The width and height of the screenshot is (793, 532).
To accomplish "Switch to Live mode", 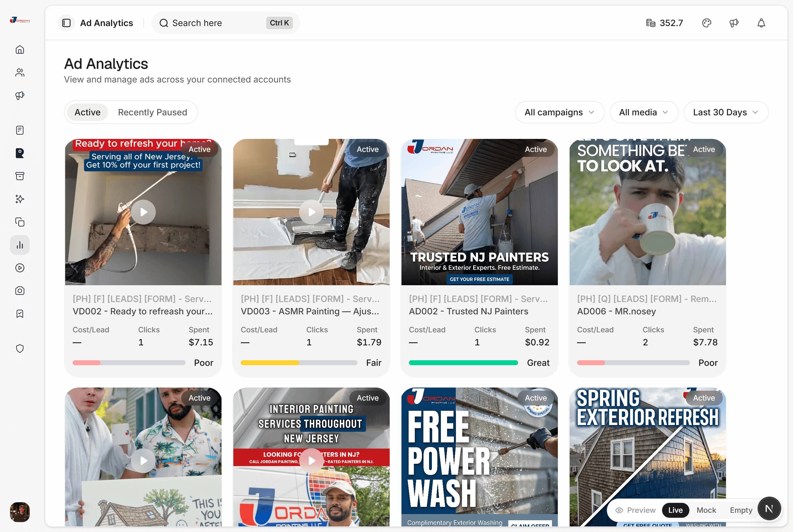I will (675, 510).
